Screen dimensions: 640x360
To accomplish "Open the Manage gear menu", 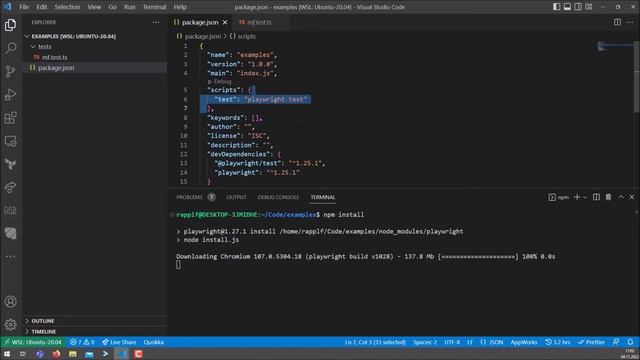I will [11, 325].
